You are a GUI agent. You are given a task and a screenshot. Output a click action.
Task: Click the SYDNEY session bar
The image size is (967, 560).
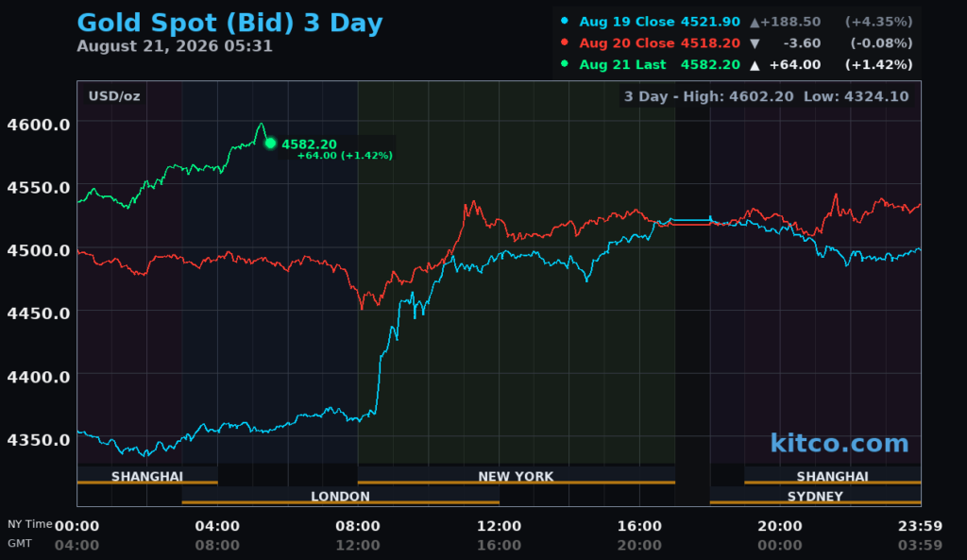point(815,496)
